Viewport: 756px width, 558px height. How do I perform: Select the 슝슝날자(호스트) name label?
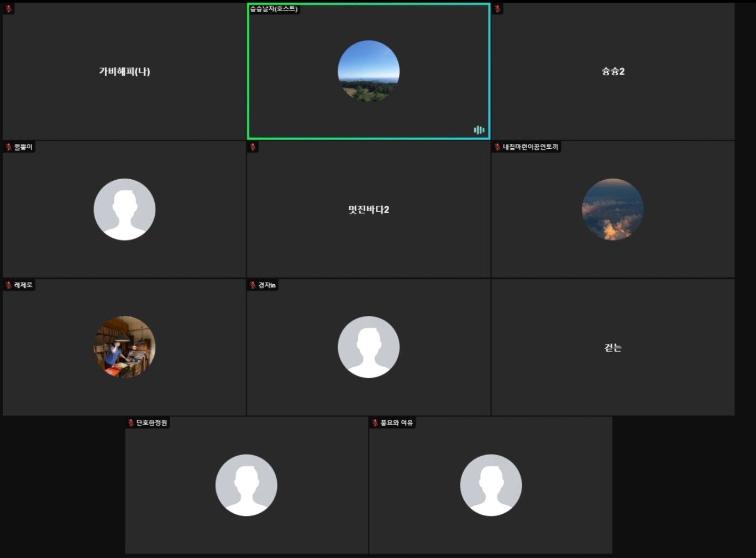[274, 9]
